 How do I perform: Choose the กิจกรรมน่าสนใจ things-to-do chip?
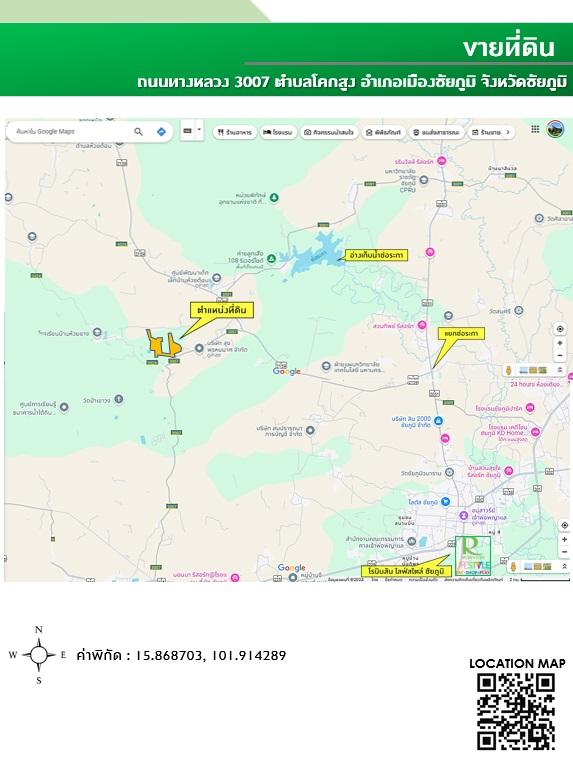pyautogui.click(x=329, y=132)
